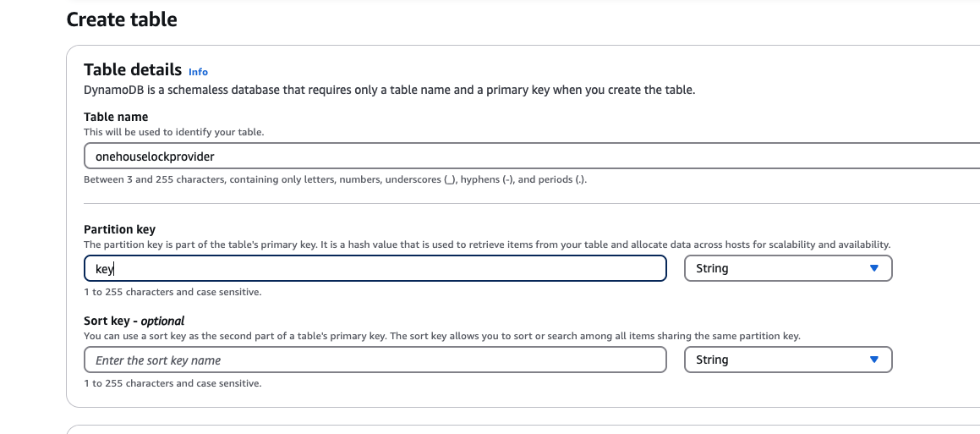The image size is (980, 434).
Task: Click the Table name field label
Action: (116, 116)
